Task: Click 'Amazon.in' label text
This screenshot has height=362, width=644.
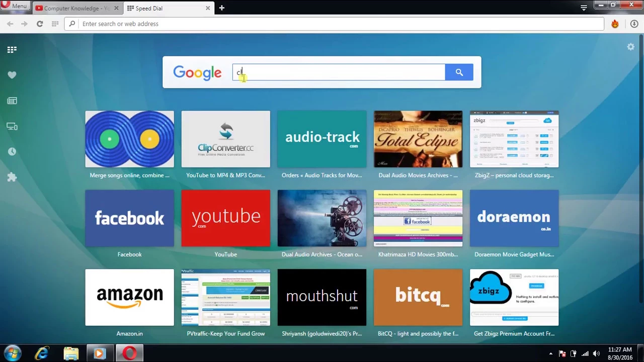Action: (x=129, y=334)
